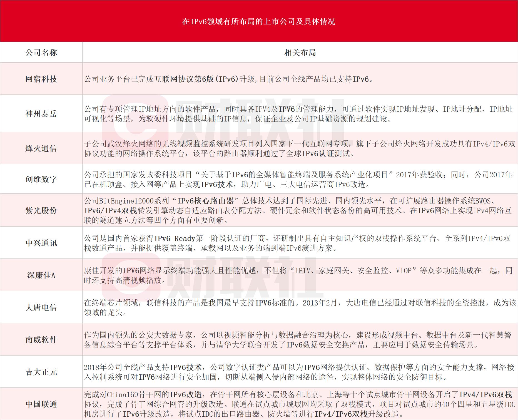Select company name cell "神州泰岳"
Image resolution: width=518 pixels, height=420 pixels.
point(41,114)
